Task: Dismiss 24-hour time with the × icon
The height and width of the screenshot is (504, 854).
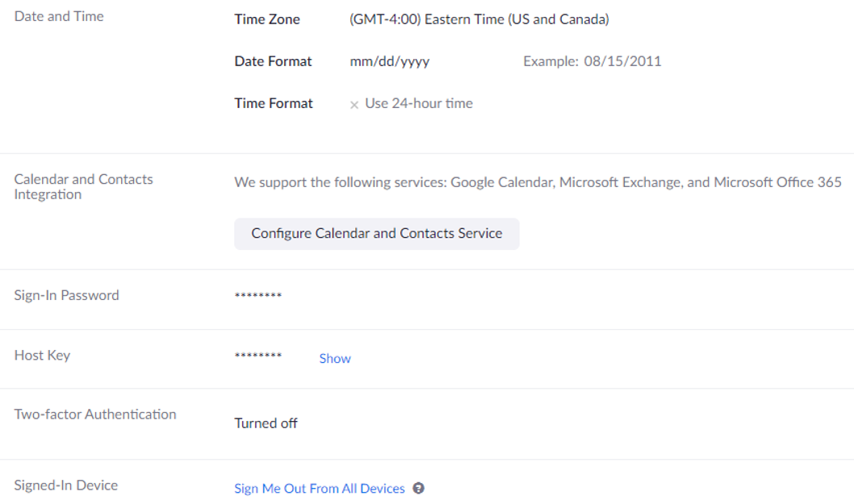Action: tap(354, 104)
